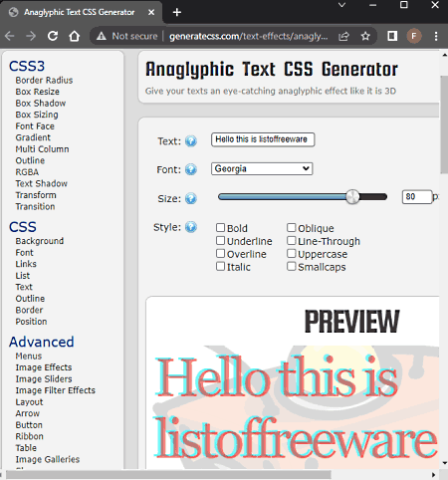Click the help icon next to Text label
This screenshot has height=480, width=448.
(x=191, y=141)
